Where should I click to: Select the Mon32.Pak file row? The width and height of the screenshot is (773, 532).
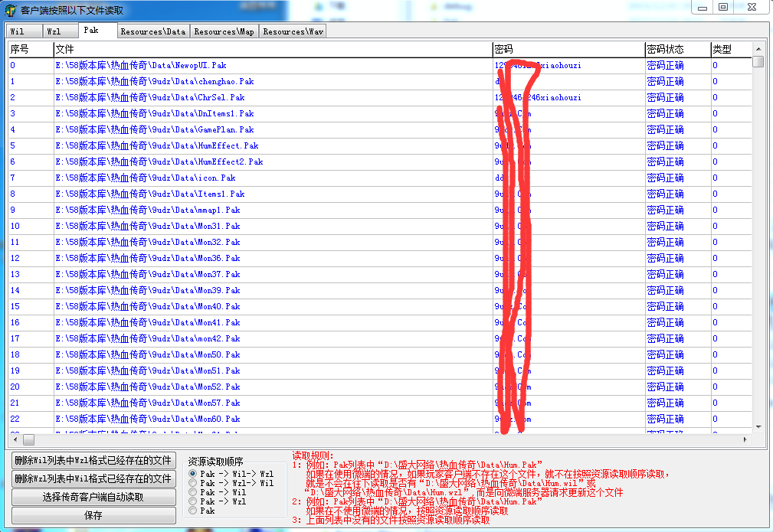(379, 243)
